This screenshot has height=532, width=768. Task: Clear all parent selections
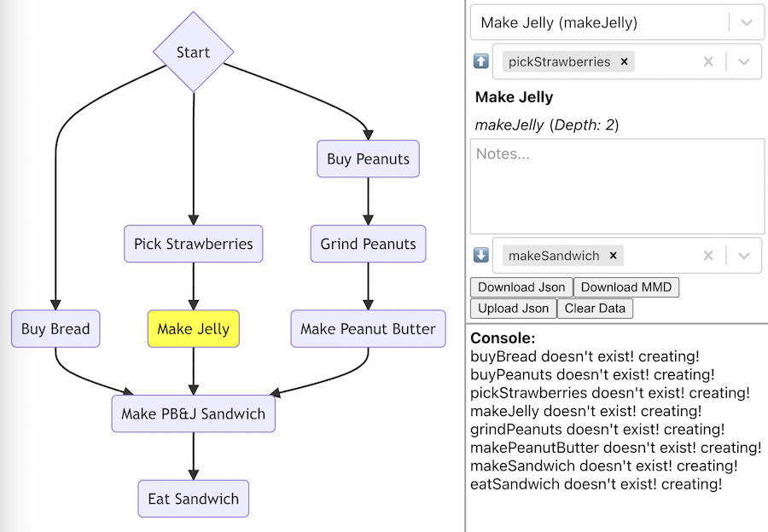pos(707,61)
